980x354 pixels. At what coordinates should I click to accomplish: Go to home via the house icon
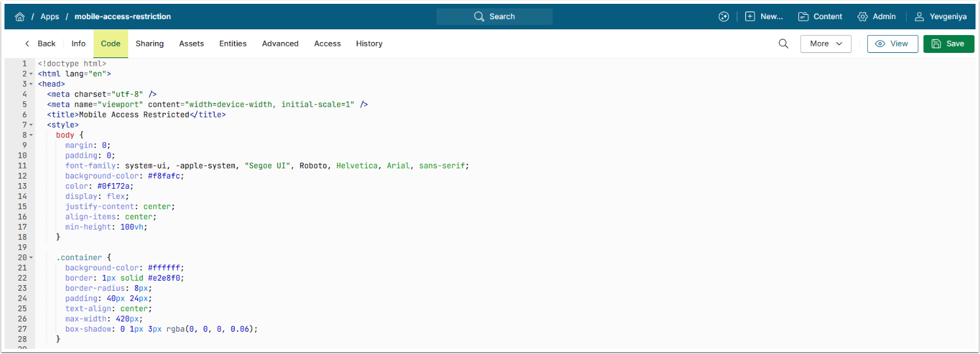(20, 17)
